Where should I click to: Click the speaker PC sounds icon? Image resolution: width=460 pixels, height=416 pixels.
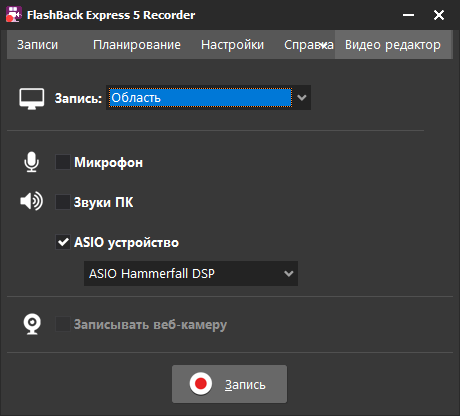31,201
